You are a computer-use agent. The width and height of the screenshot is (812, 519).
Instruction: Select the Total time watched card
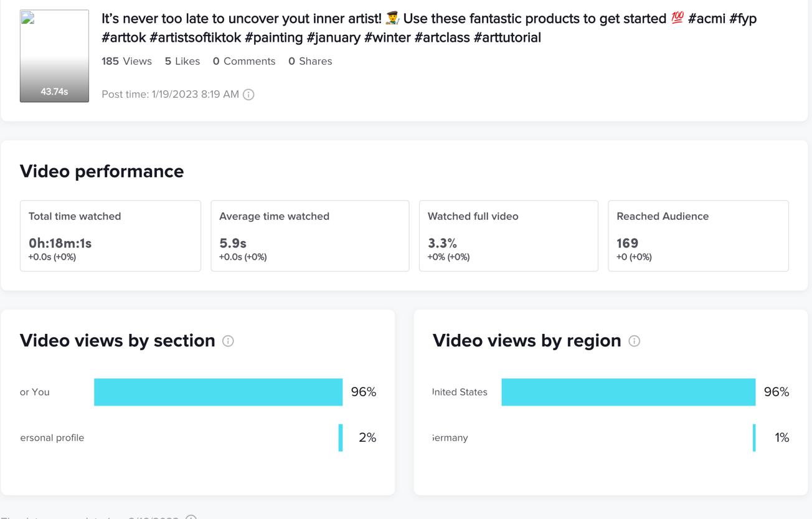click(x=110, y=236)
